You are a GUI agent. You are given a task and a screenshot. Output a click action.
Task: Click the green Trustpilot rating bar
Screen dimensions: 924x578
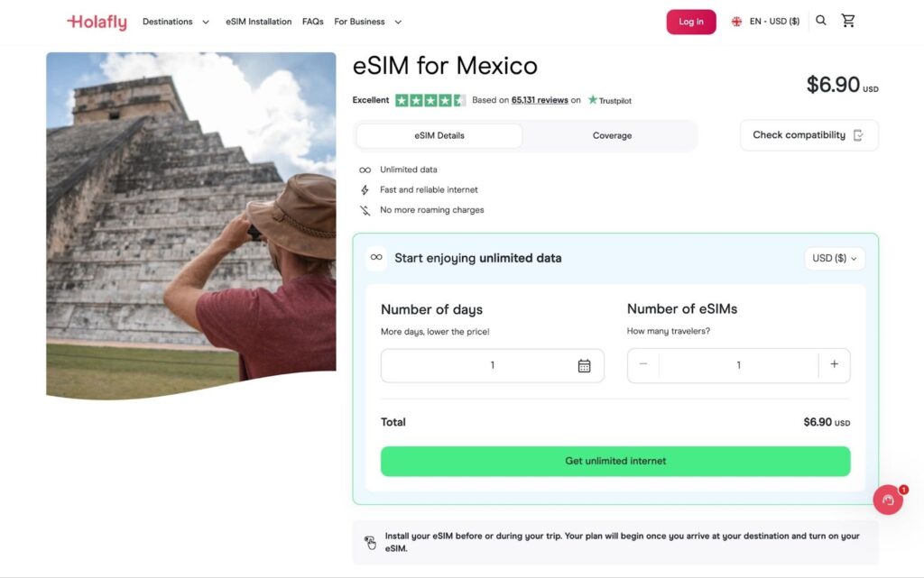(430, 100)
